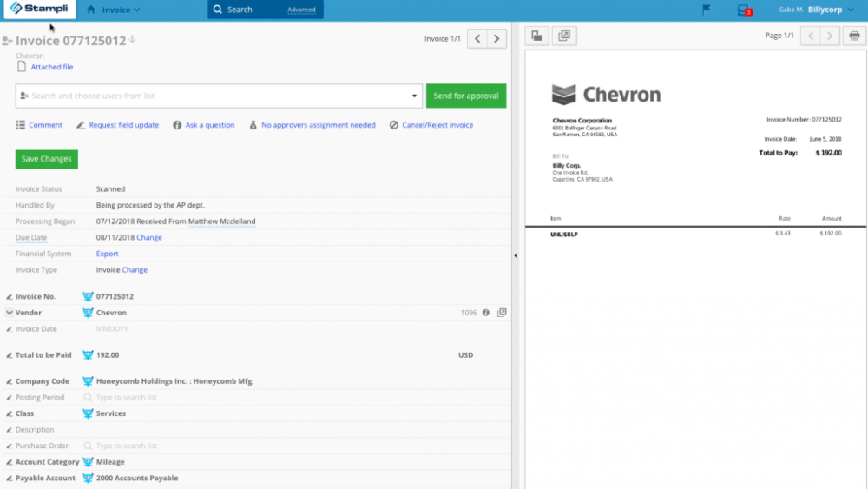Click the pop-out document icon above preview
Screen dimensions: 868x489
click(564, 36)
